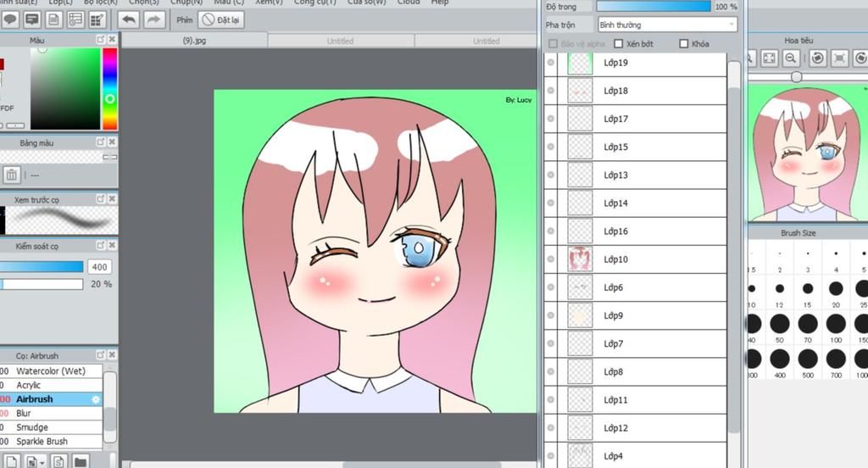Click the rainbow hue strip
This screenshot has height=468, width=868.
click(109, 89)
